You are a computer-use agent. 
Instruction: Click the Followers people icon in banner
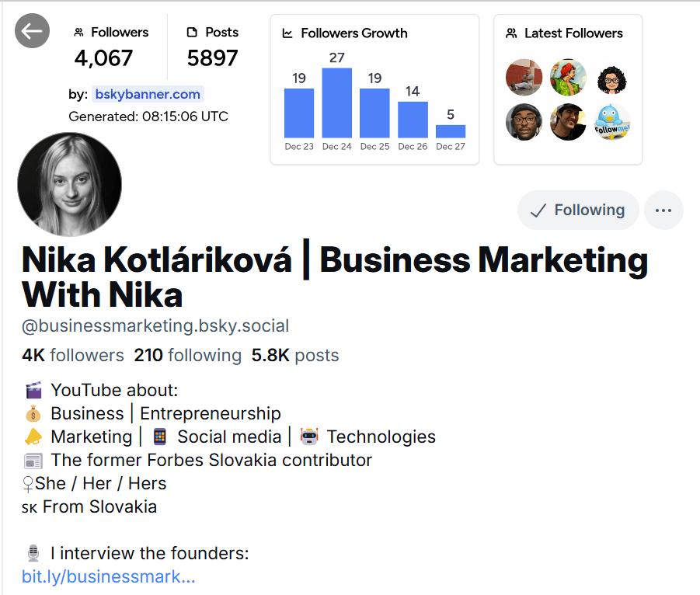(78, 33)
